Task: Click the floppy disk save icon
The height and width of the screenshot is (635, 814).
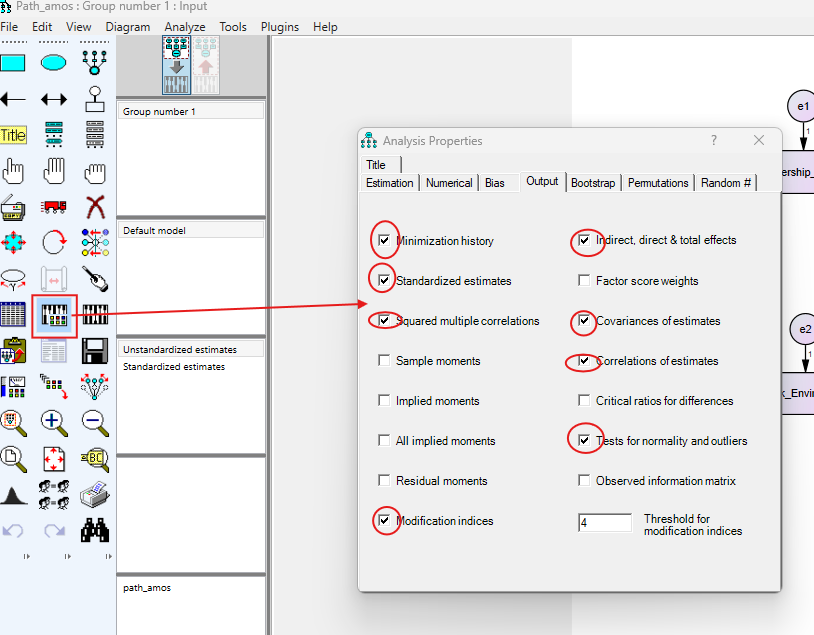Action: coord(95,350)
